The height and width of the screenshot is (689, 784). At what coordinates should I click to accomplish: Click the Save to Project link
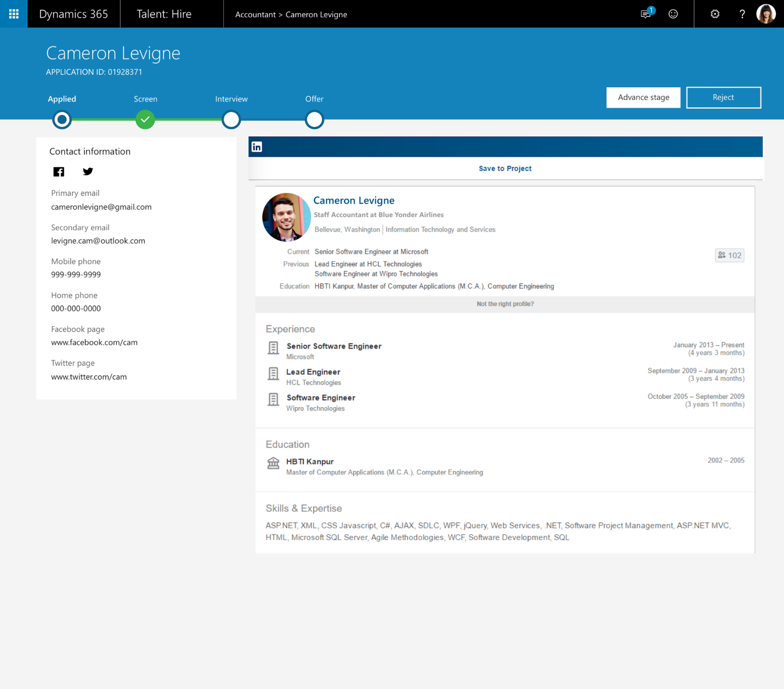pos(505,168)
